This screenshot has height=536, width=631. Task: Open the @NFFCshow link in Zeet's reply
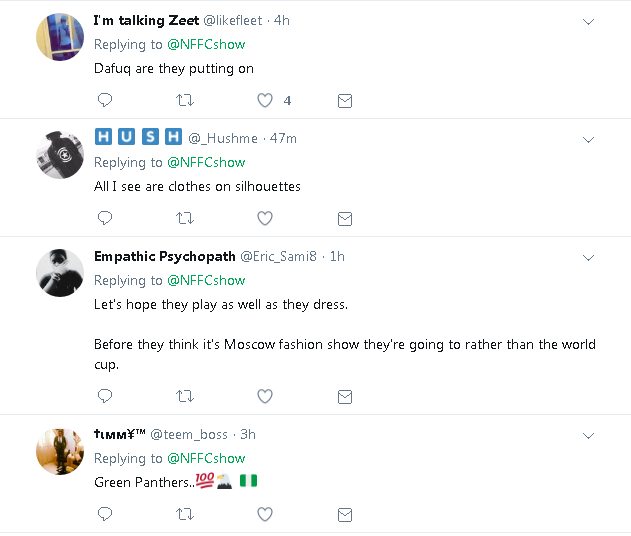pyautogui.click(x=206, y=44)
